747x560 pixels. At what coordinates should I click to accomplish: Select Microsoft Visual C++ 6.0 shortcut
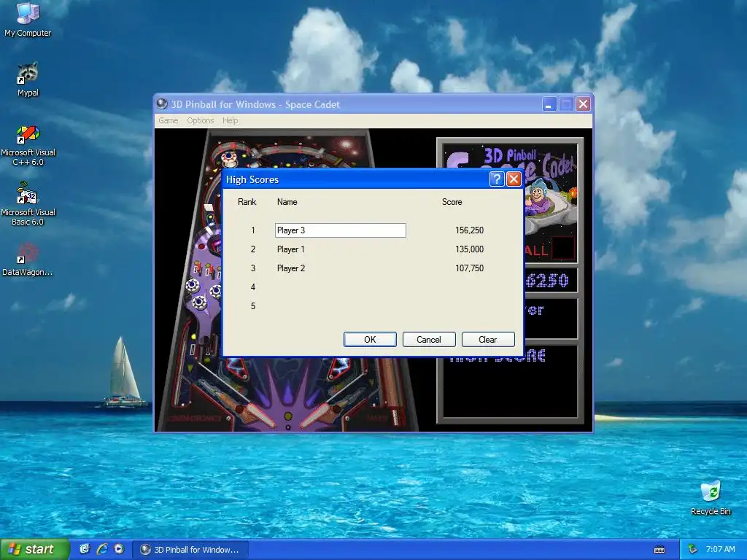pyautogui.click(x=28, y=145)
